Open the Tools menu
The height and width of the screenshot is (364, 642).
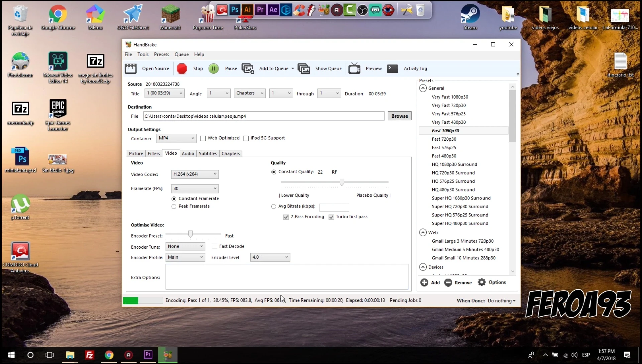(143, 54)
